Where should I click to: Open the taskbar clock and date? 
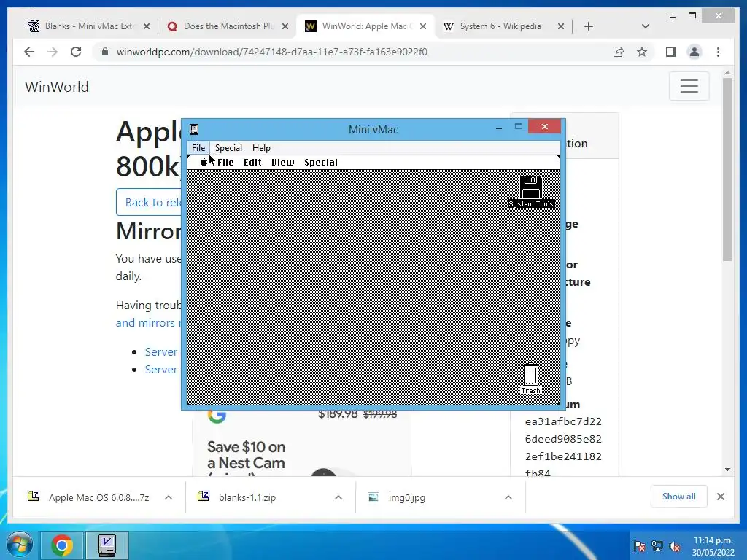click(713, 546)
